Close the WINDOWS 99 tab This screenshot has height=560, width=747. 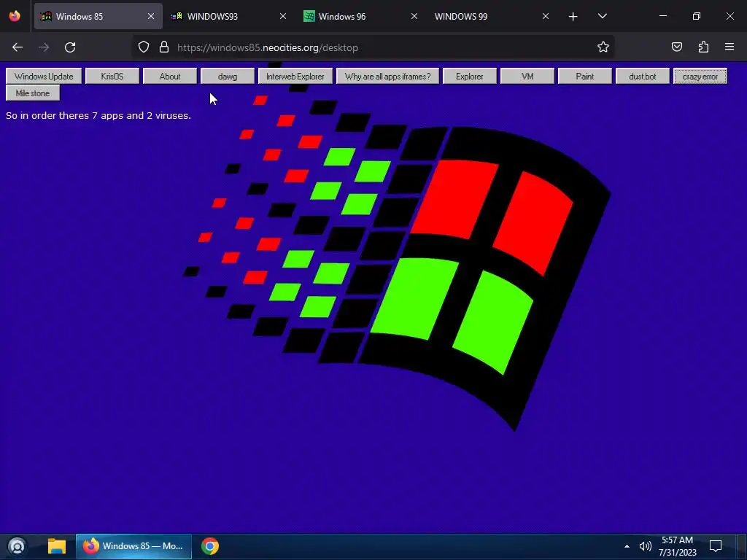(x=546, y=16)
